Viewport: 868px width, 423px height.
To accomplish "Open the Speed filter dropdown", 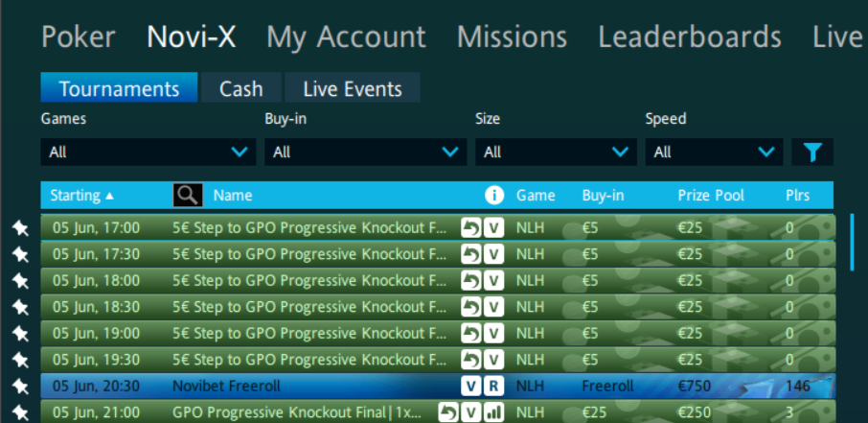I will (x=713, y=152).
